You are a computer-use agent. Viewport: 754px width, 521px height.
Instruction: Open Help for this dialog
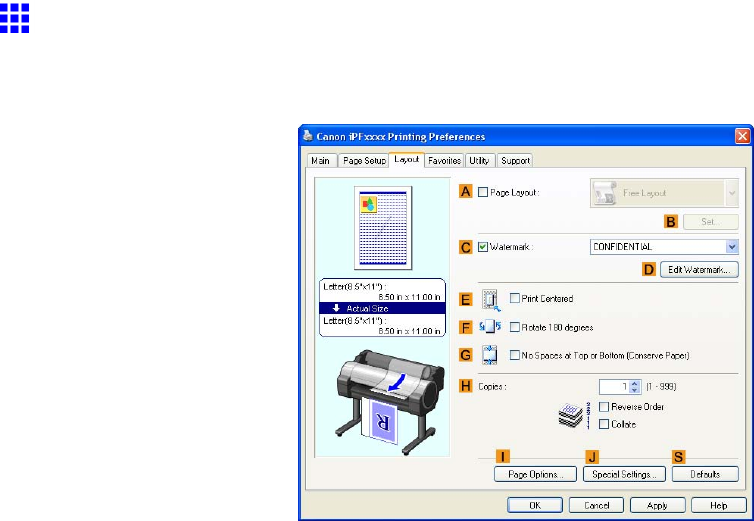pos(719,506)
